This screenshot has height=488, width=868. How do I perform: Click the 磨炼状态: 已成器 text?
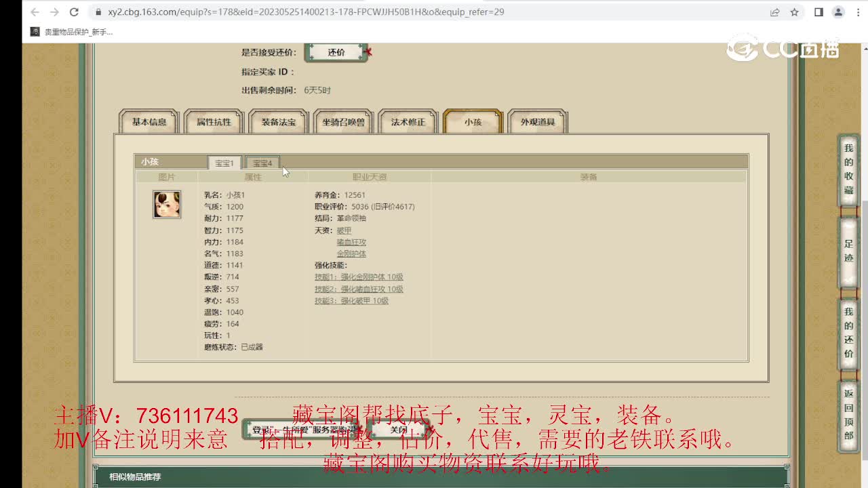(x=233, y=347)
